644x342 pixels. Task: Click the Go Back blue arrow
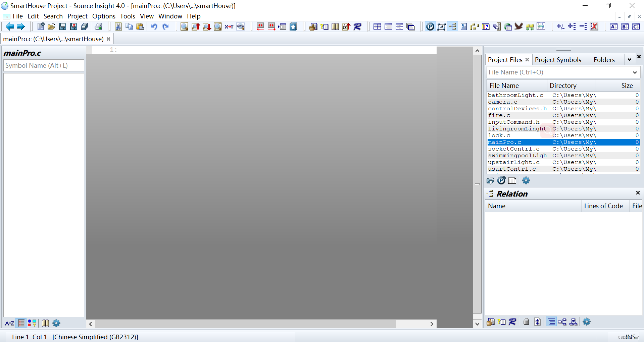point(10,26)
